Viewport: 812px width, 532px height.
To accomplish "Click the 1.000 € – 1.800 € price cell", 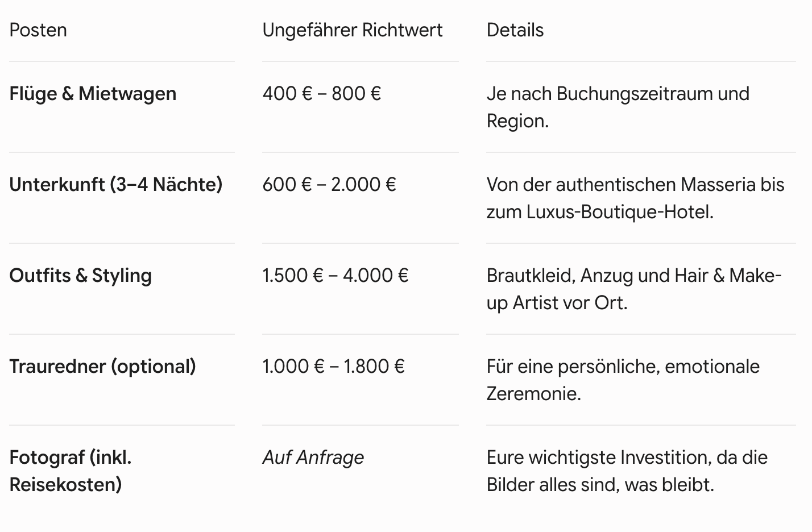I will (333, 367).
